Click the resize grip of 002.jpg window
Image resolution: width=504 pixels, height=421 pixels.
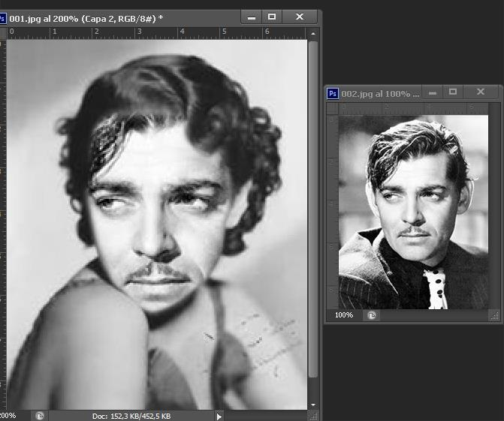tap(495, 316)
